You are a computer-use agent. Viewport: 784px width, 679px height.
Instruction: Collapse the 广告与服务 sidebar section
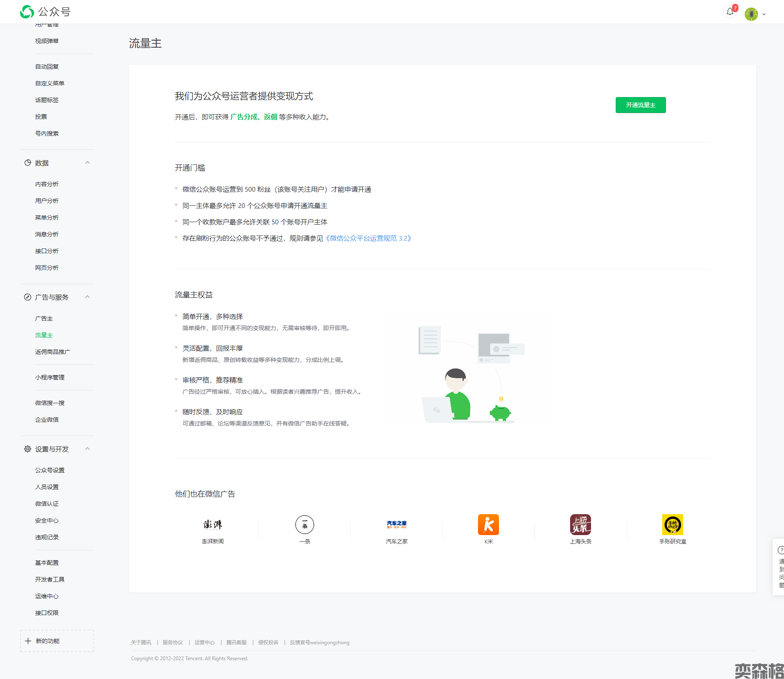pos(87,297)
